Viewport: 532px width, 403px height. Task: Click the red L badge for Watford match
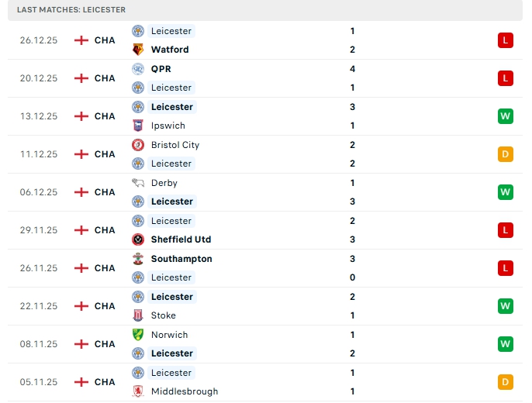(506, 40)
